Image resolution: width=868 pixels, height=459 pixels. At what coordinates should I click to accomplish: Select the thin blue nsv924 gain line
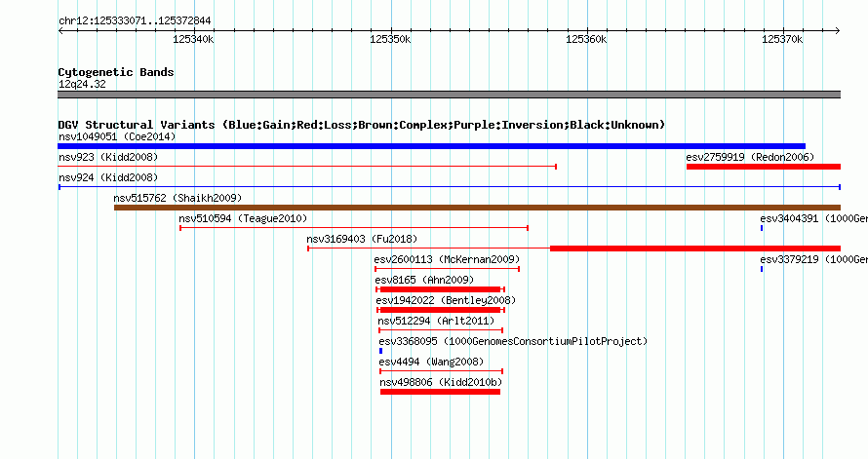pos(450,187)
